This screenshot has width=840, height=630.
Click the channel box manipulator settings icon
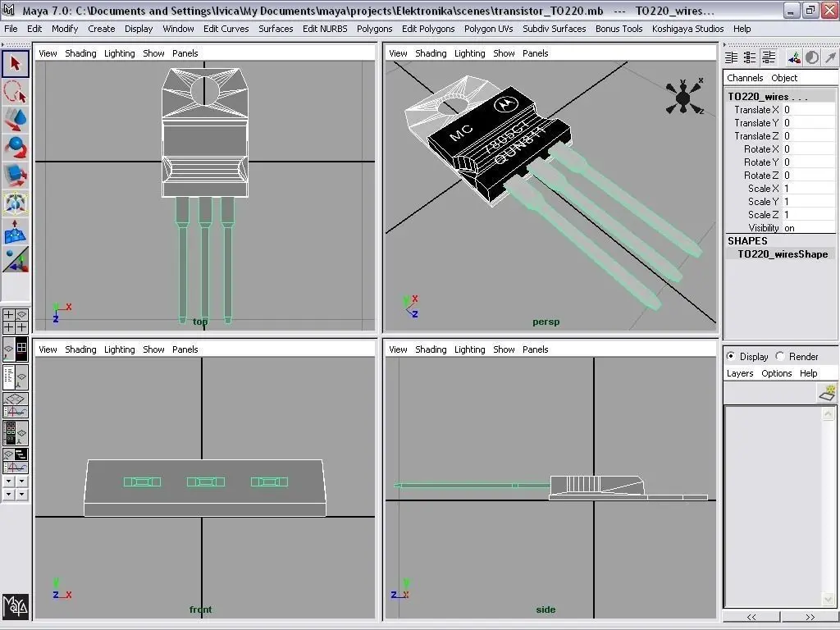(x=794, y=57)
